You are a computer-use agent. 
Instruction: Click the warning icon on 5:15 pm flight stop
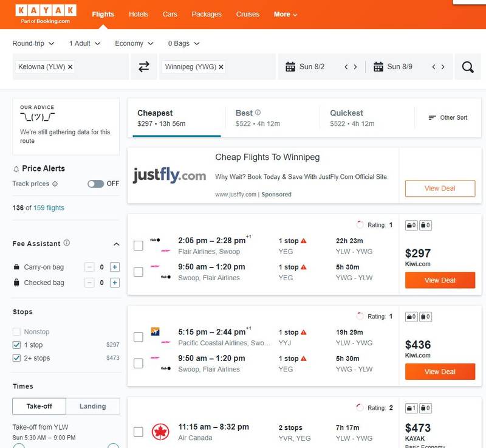coord(304,332)
